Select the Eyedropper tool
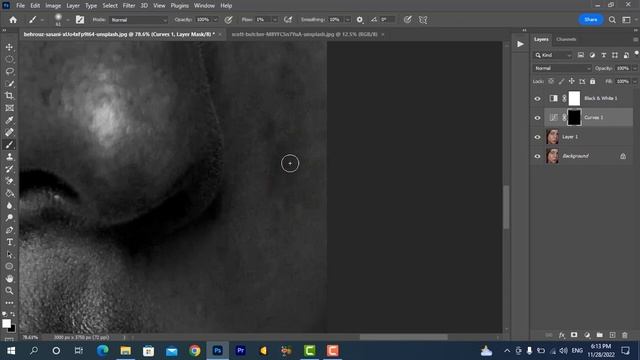Image resolution: width=640 pixels, height=360 pixels. 9,120
